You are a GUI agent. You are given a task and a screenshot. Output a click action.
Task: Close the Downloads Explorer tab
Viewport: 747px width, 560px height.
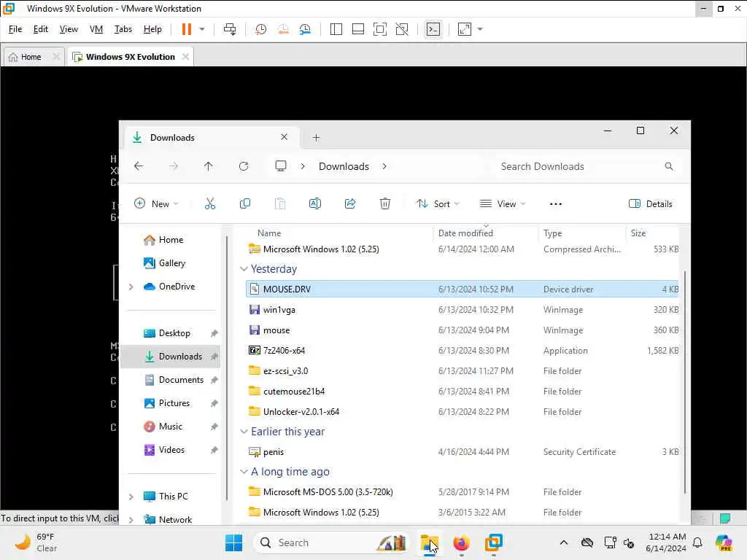tap(284, 137)
